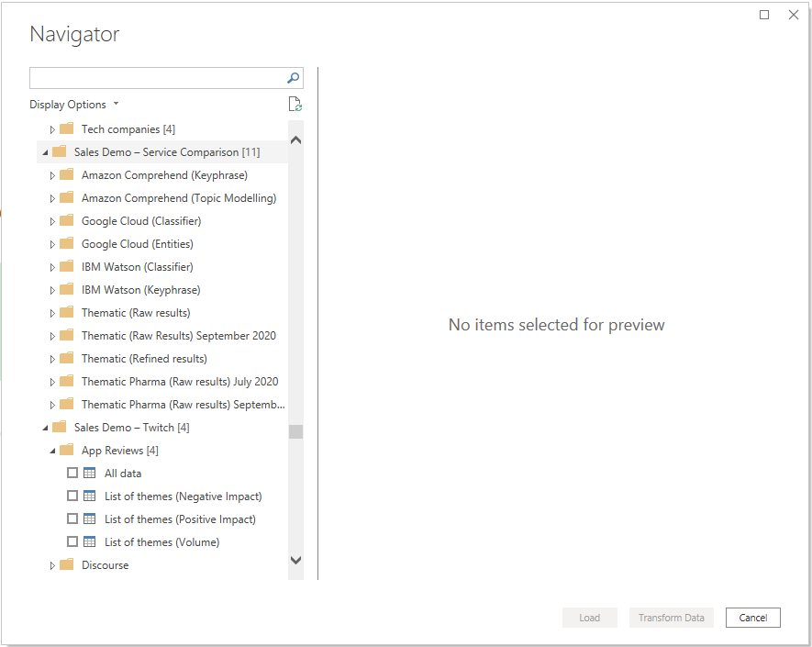This screenshot has height=647, width=812.
Task: Expand Google Cloud (Entities) arrow
Action: pos(52,244)
